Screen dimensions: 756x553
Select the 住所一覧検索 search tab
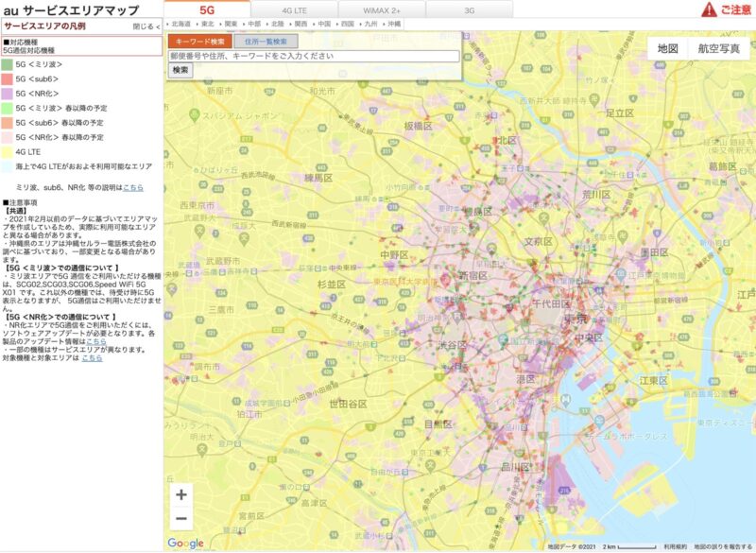click(266, 42)
